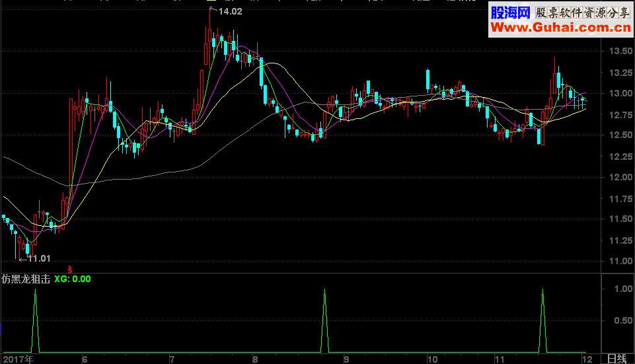Click the XG signal spike before month 9
635x364 pixels.
pyautogui.click(x=324, y=320)
